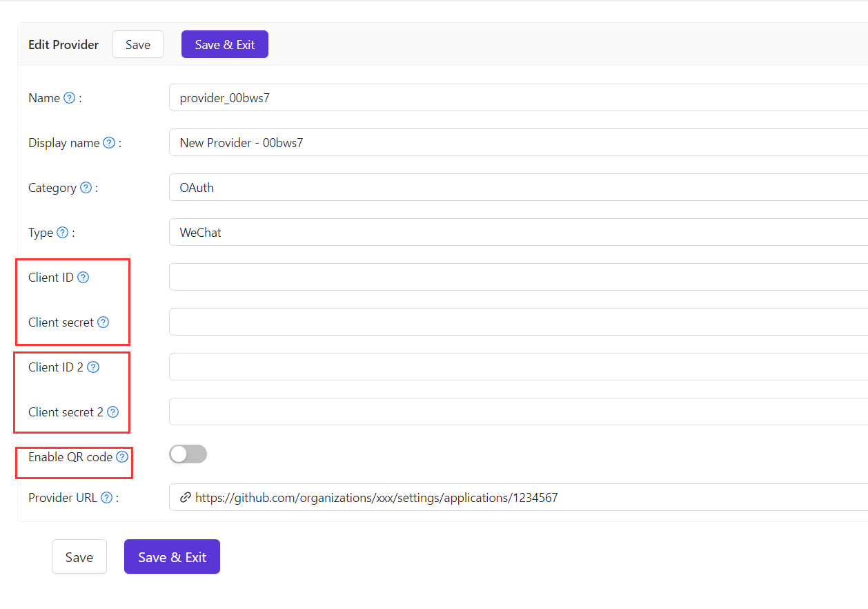
Task: Click the Client secret 2 help icon
Action: 112,412
